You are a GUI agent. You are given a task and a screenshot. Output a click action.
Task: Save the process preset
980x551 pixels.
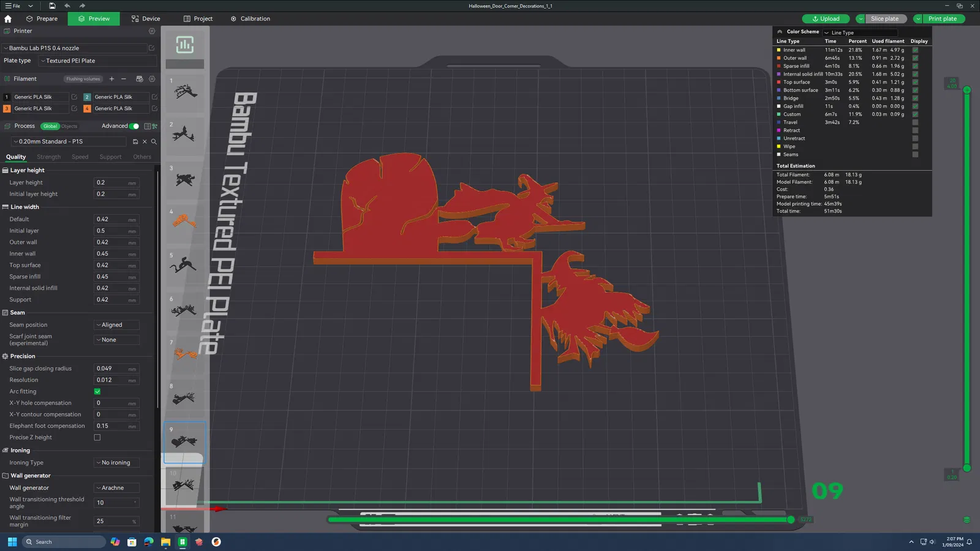tap(135, 141)
